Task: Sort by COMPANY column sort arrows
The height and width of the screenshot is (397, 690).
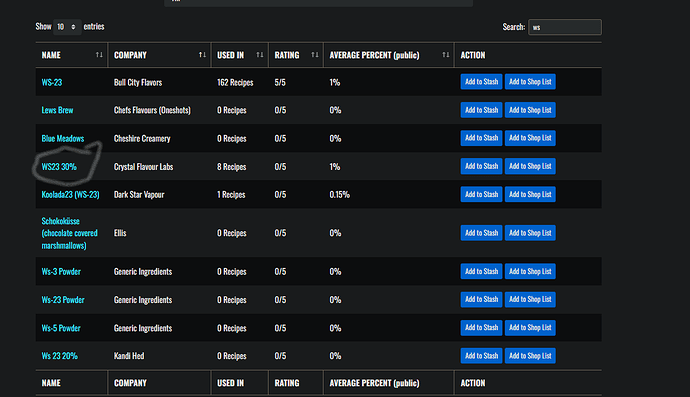Action: [202, 55]
